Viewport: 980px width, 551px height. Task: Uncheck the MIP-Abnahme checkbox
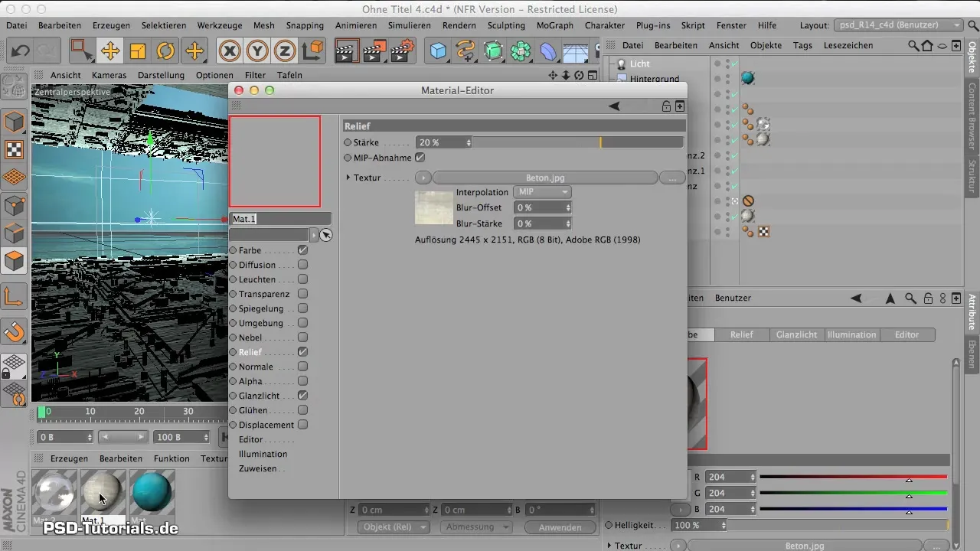point(420,158)
